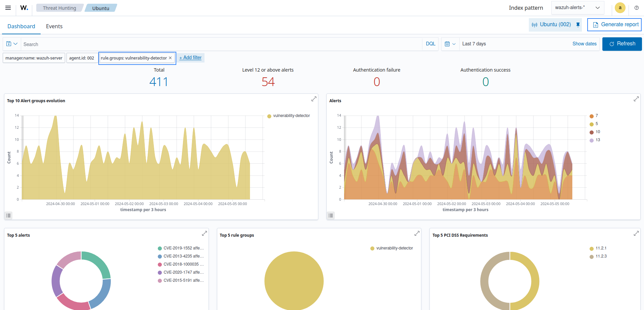Select the Threat Hunting breadcrumb
Viewport: 644px width, 310px height.
(59, 8)
